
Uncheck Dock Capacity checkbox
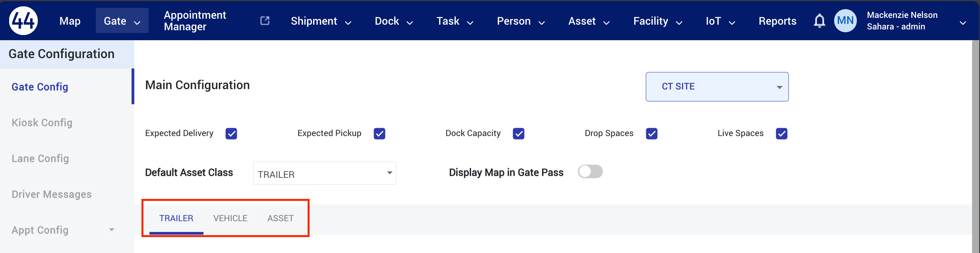coord(519,134)
